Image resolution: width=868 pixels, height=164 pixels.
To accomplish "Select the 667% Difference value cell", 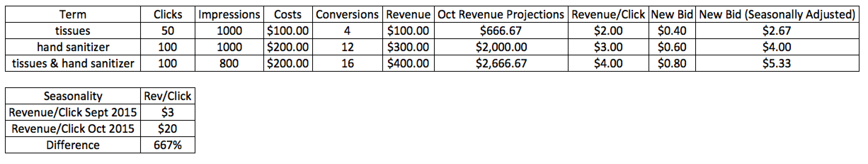I will coord(168,145).
